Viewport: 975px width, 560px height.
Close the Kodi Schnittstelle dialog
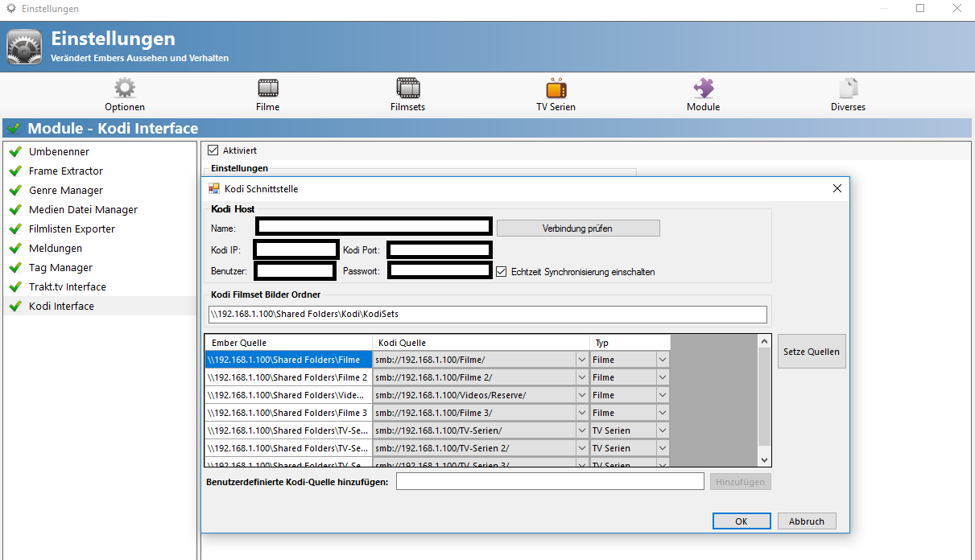[x=837, y=188]
